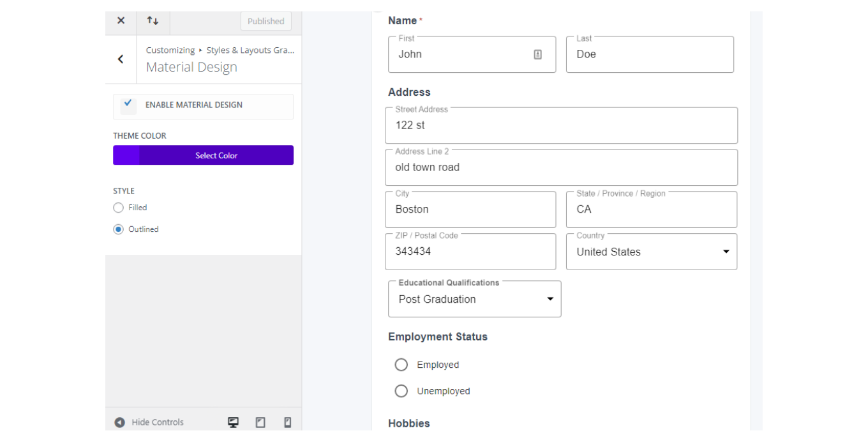Collapse the sidebar via Hide Controls arrow icon
Image resolution: width=868 pixels, height=442 pixels.
[119, 422]
